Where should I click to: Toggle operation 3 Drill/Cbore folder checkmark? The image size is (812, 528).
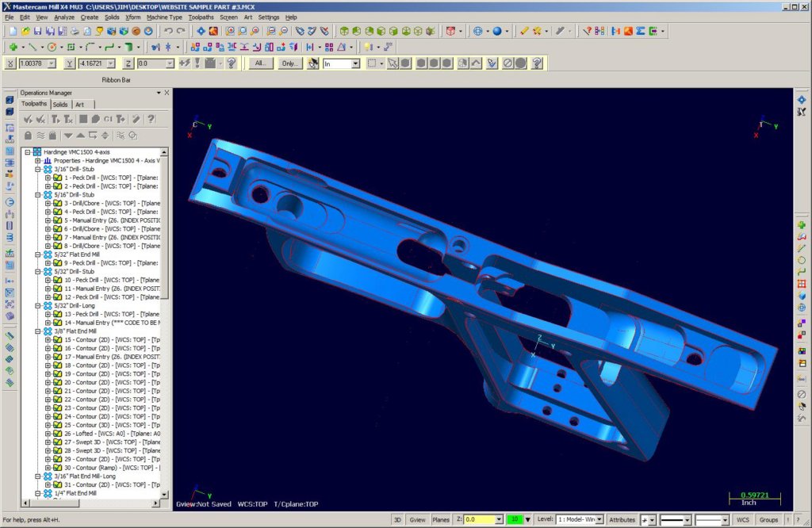57,203
